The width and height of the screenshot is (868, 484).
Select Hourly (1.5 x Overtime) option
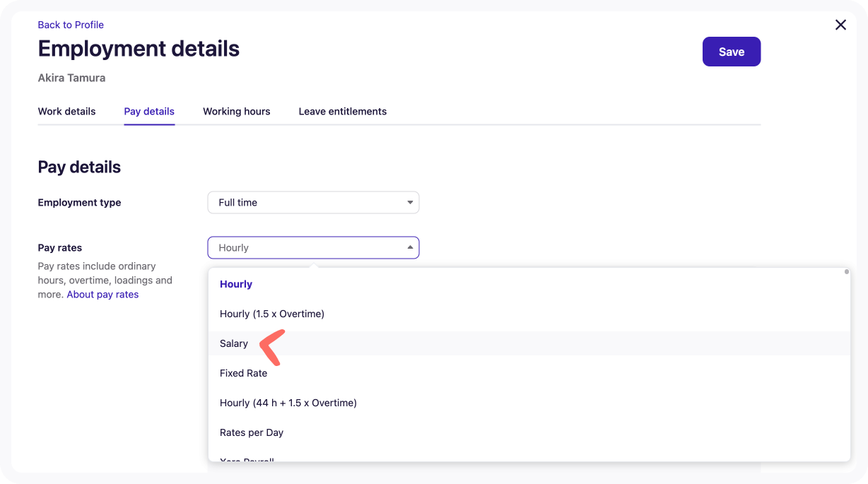point(272,314)
